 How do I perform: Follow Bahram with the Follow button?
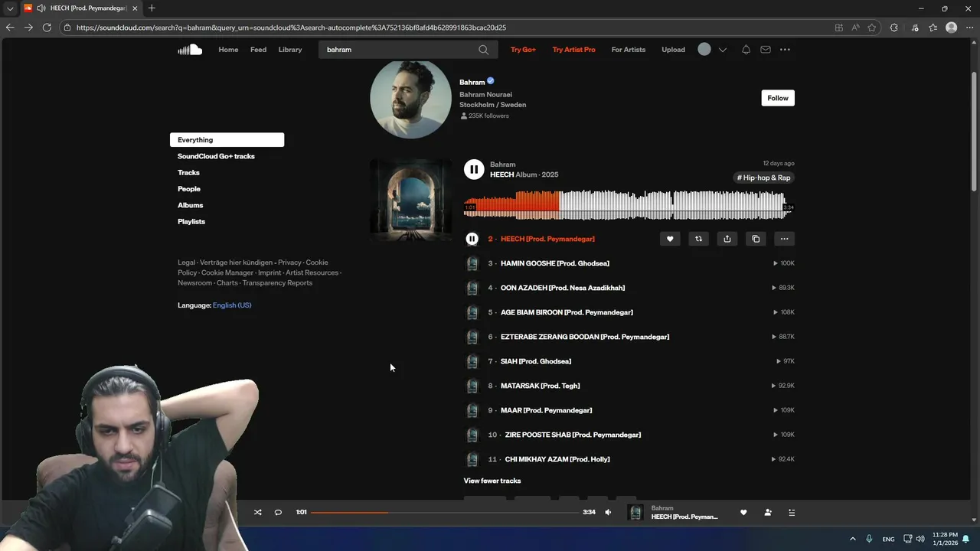(x=778, y=98)
